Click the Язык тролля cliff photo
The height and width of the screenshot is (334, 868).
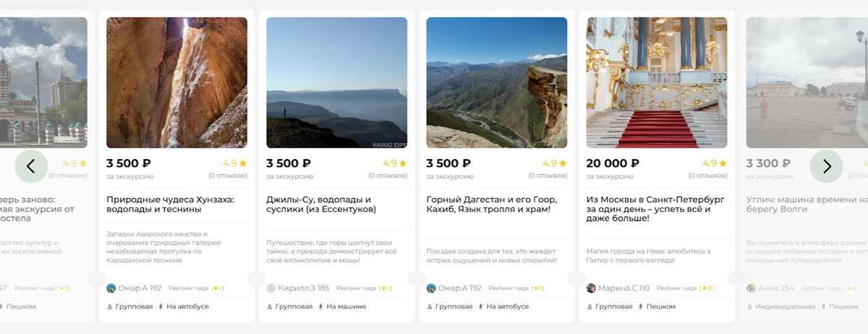(x=496, y=82)
